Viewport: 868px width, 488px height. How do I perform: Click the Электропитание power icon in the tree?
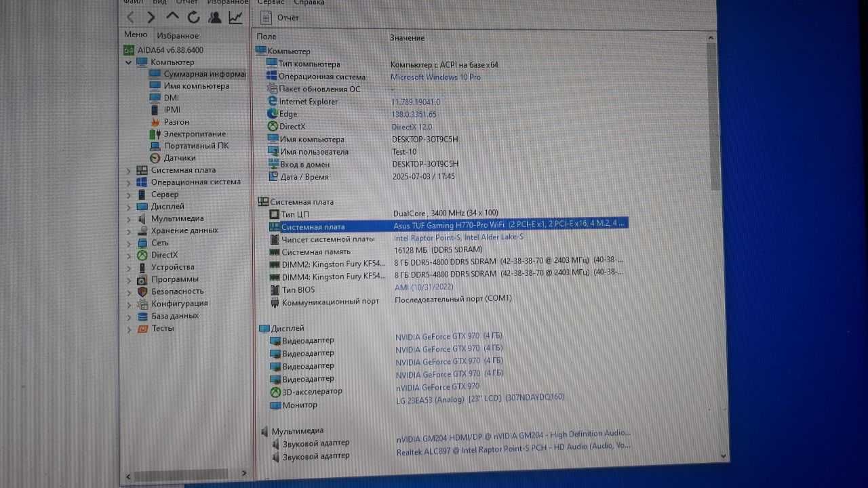coord(155,134)
